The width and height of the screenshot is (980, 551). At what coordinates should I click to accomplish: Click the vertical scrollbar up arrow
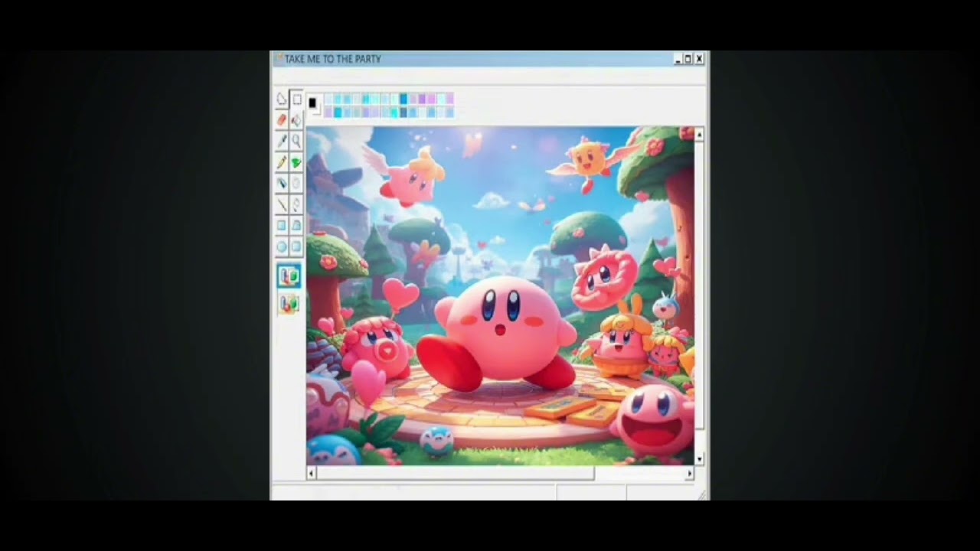coord(699,135)
